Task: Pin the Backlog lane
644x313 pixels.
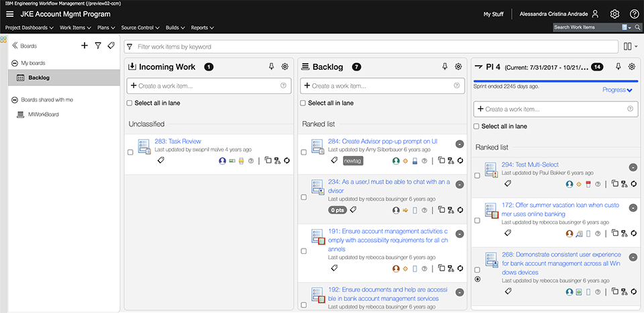Action: (445, 66)
